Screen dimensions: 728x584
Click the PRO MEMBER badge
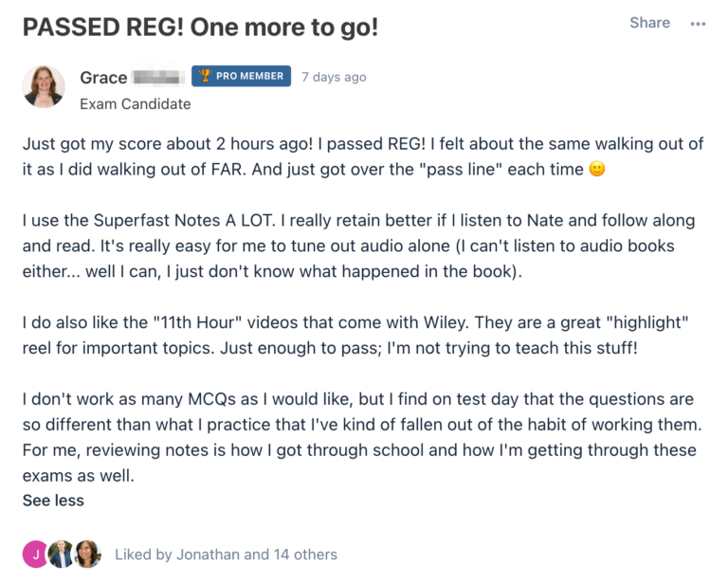pos(241,76)
